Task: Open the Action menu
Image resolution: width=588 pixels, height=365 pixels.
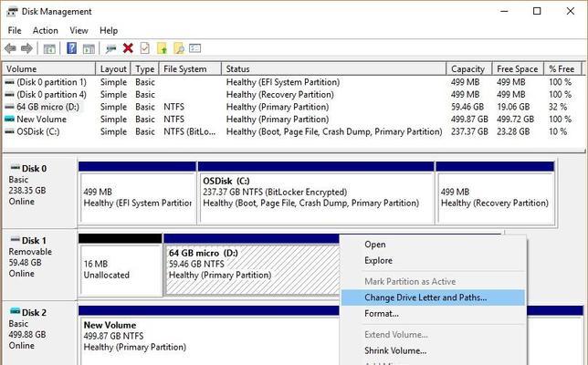Action: click(x=46, y=30)
